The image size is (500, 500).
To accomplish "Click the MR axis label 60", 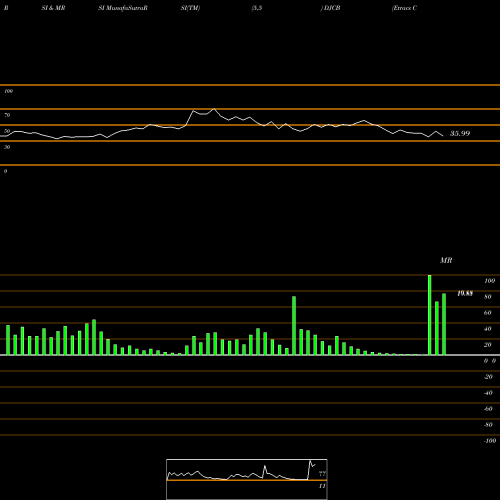I will [x=487, y=313].
